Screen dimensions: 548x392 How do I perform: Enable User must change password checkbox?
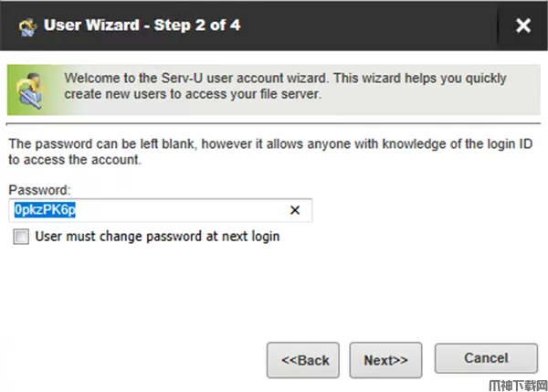(x=21, y=237)
